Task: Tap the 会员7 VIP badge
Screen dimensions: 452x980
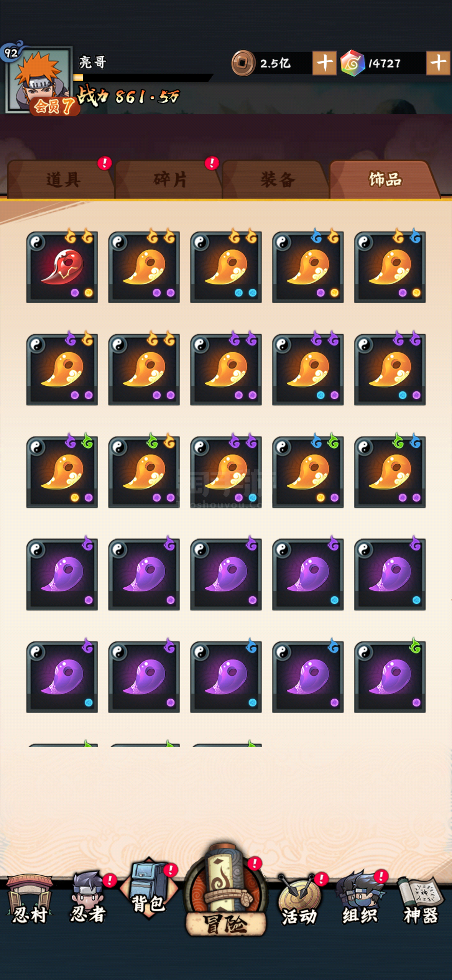Action: 55,106
